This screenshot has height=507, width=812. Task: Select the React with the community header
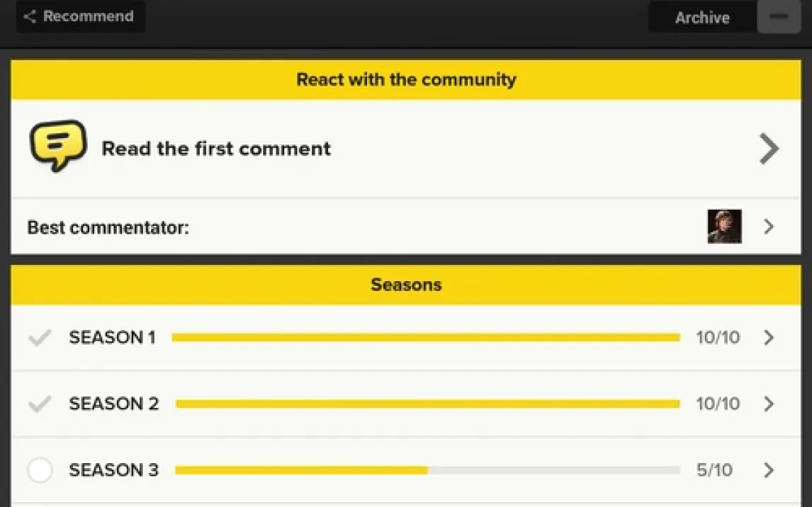(x=406, y=79)
